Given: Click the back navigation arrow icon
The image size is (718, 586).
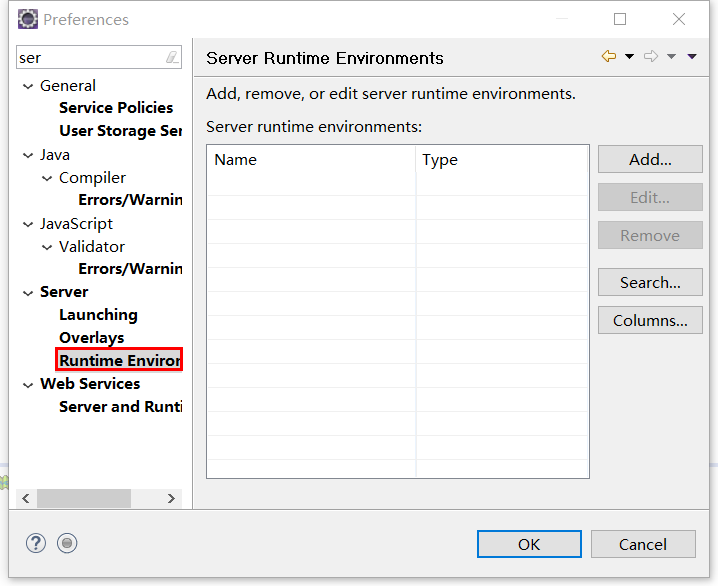Looking at the screenshot, I should [608, 57].
